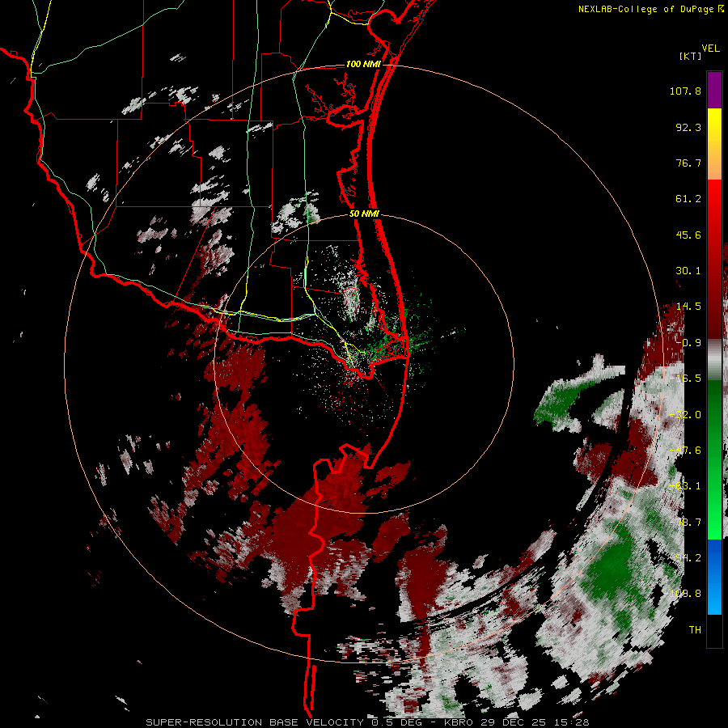Click the [KT] units label
The height and width of the screenshot is (728, 728).
click(x=691, y=56)
